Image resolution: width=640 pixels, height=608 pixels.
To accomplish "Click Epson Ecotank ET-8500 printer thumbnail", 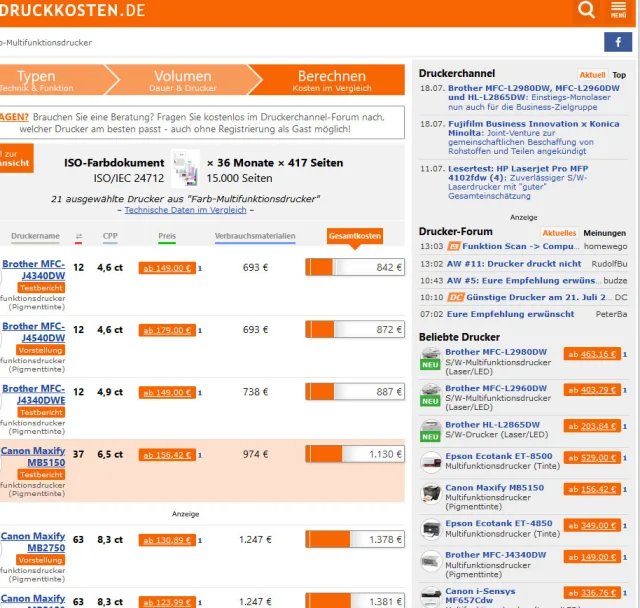I will pos(431,462).
